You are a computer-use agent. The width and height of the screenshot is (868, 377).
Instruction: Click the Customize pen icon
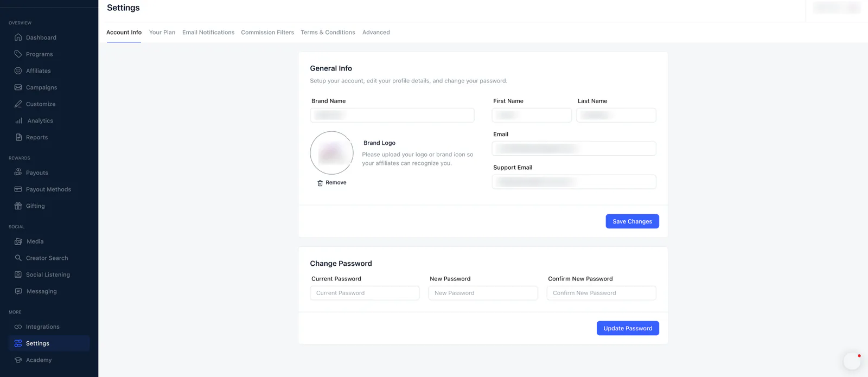pos(18,104)
